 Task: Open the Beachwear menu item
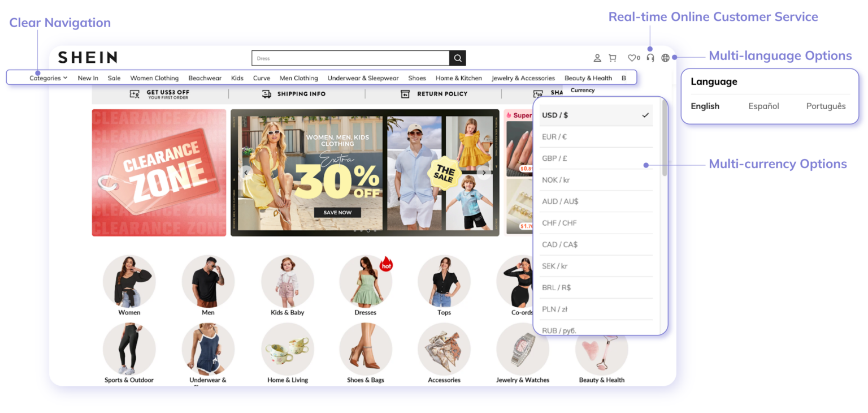205,78
